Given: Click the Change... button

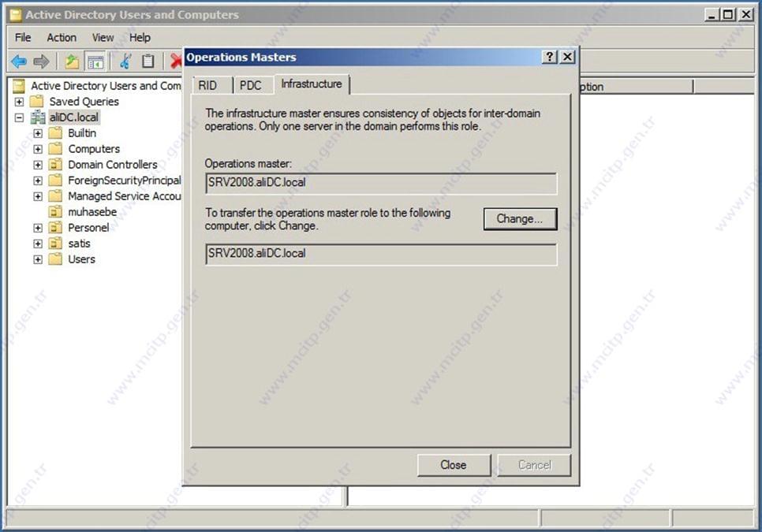Looking at the screenshot, I should tap(520, 219).
